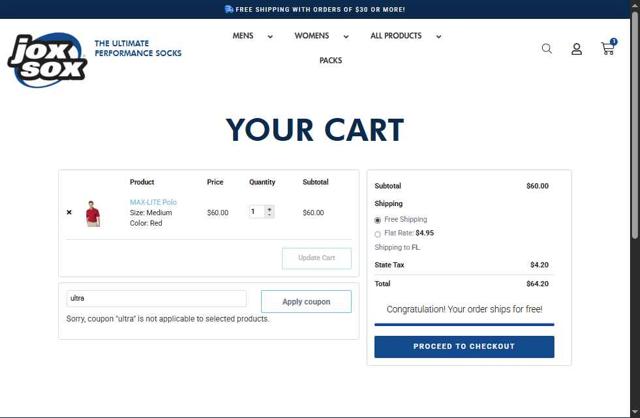This screenshot has width=640, height=418.
Task: Click the Your Cart heading
Action: click(315, 130)
